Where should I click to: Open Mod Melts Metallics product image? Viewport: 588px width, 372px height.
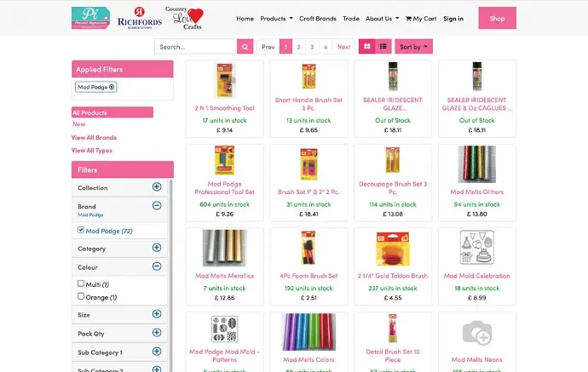(x=225, y=248)
